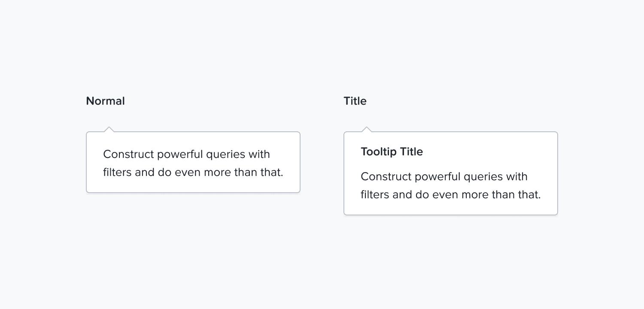Screen dimensions: 644x309
Task: Click the Title tooltip's pointer arrow
Action: [x=367, y=129]
